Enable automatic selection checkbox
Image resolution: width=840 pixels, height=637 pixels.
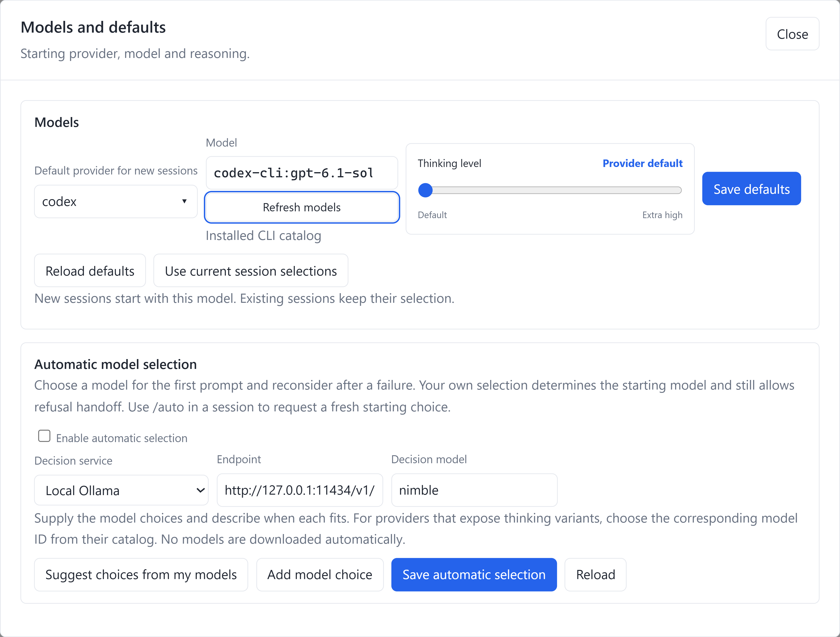click(x=45, y=436)
